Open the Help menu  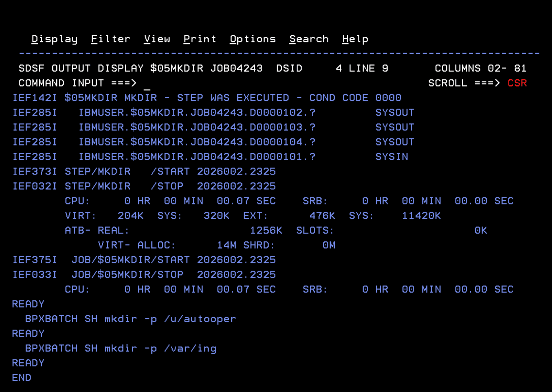(355, 39)
